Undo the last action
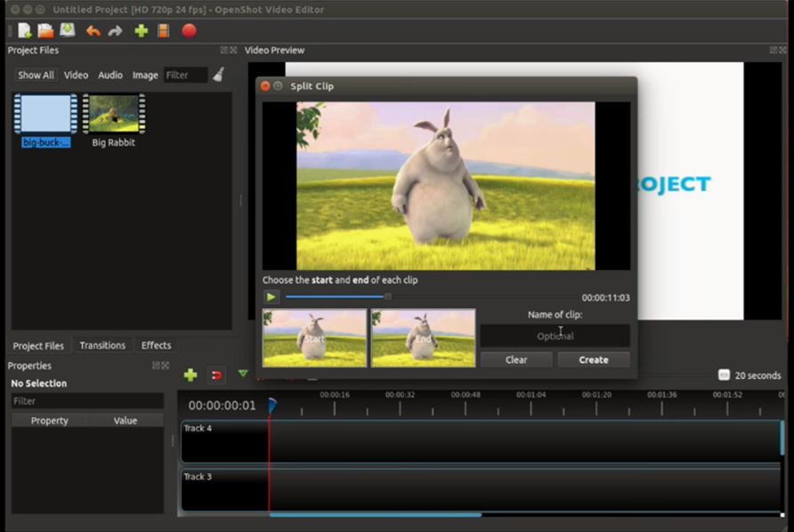Screen dimensions: 794x532 point(93,31)
